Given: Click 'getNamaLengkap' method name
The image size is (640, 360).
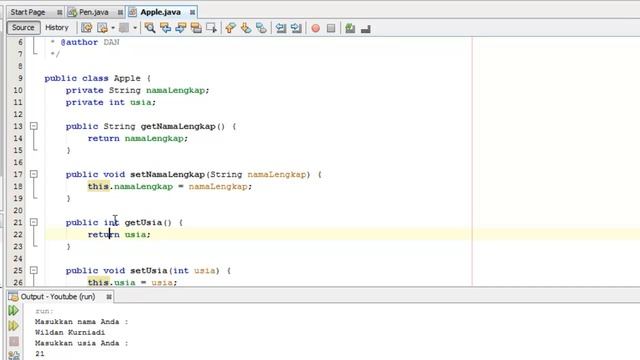Looking at the screenshot, I should coord(178,127).
